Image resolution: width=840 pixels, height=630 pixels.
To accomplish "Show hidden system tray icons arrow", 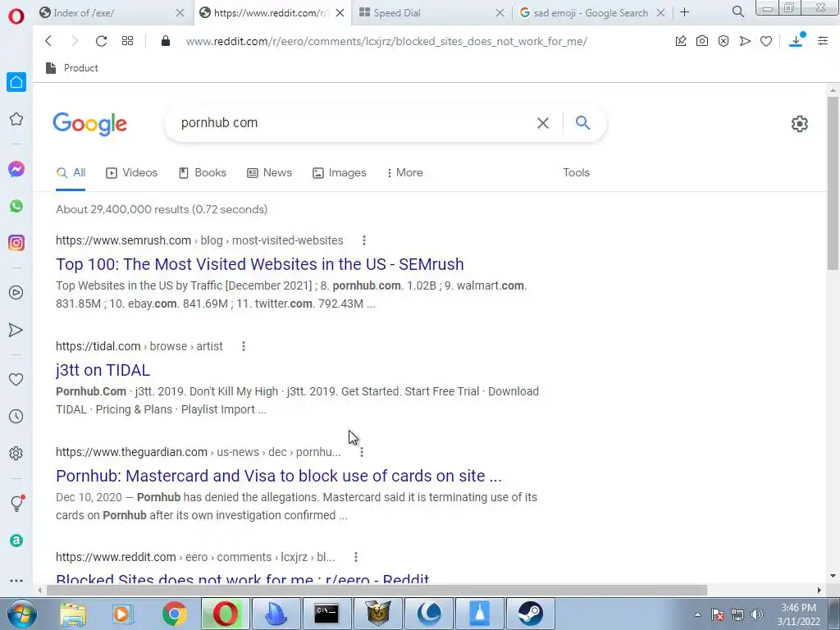I will [697, 614].
